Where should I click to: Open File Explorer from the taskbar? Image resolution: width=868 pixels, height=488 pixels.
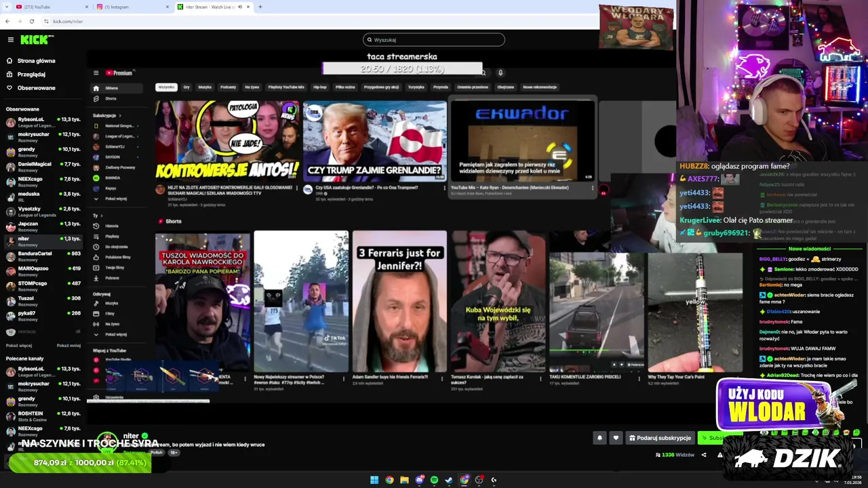[x=404, y=480]
